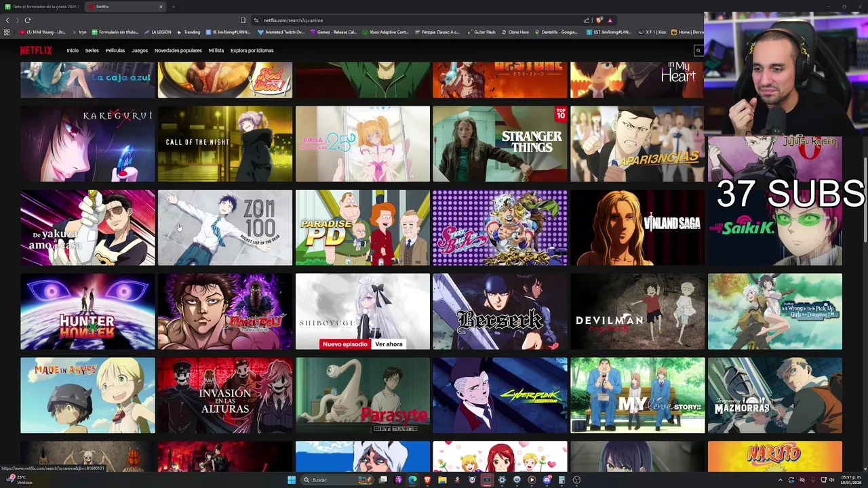Open Novedades populares
This screenshot has height=488, width=868.
(x=178, y=50)
